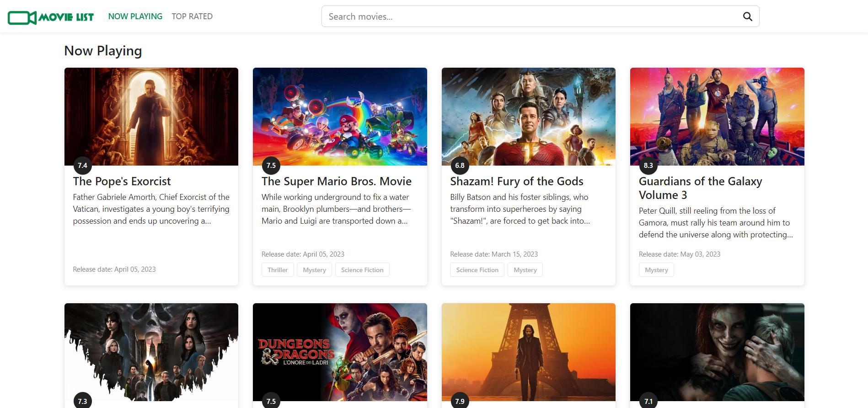Screen dimensions: 868x408
Task: Click the 7.9 rating badge
Action: pos(460,401)
